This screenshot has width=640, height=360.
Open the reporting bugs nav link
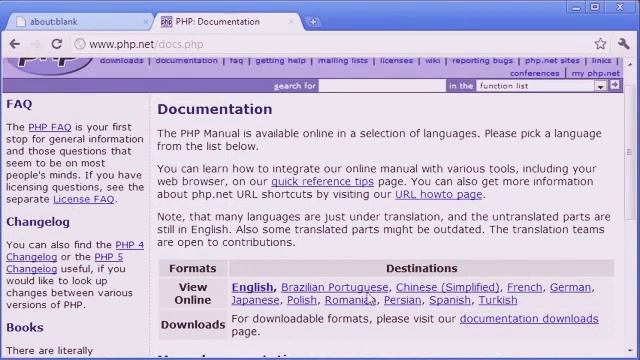coord(482,60)
